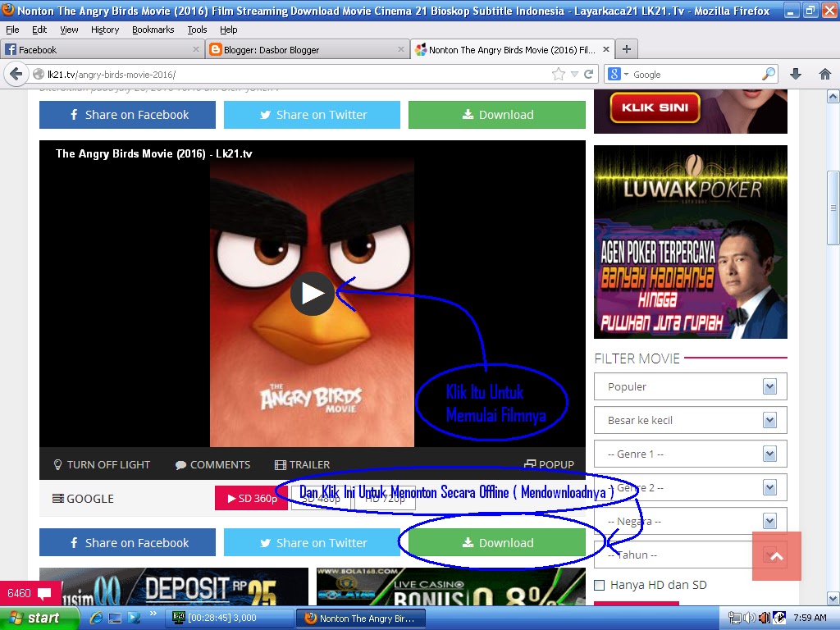Switch to the Blogger Dasbor tab
Viewport: 840px width, 630px height.
(307, 49)
